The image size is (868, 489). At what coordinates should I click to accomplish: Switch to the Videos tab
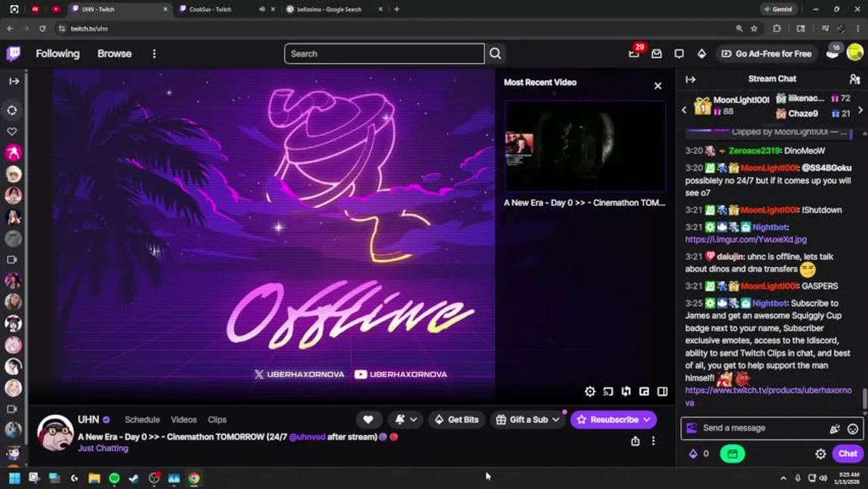183,420
